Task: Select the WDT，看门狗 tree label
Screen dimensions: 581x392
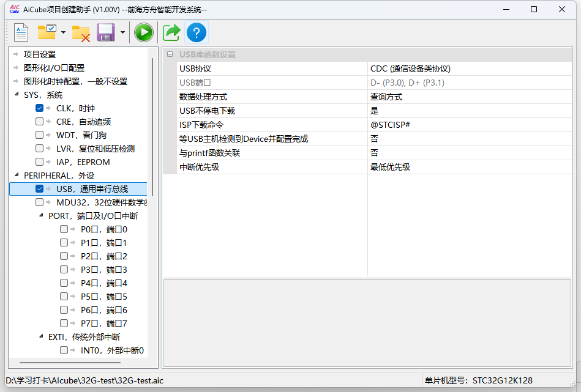Action: tap(81, 135)
